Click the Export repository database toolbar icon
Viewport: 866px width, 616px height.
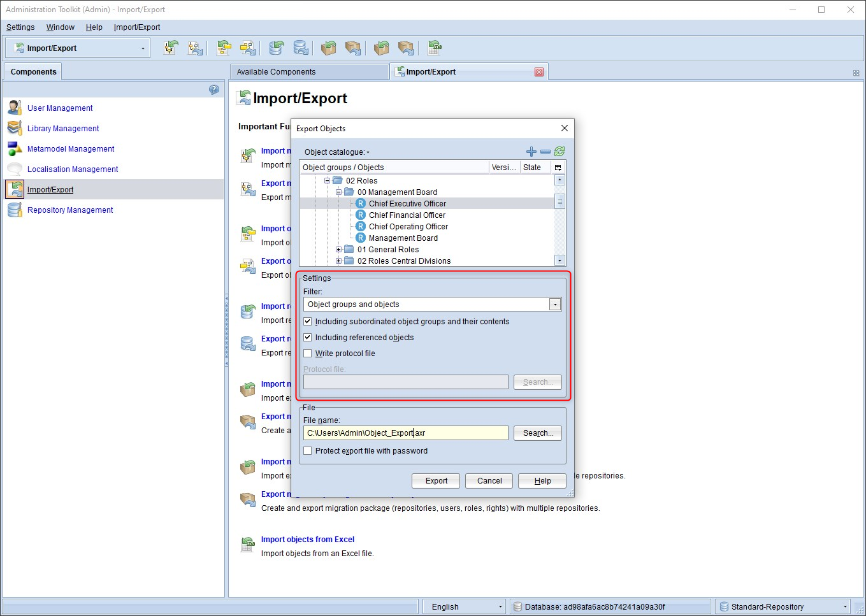point(301,48)
